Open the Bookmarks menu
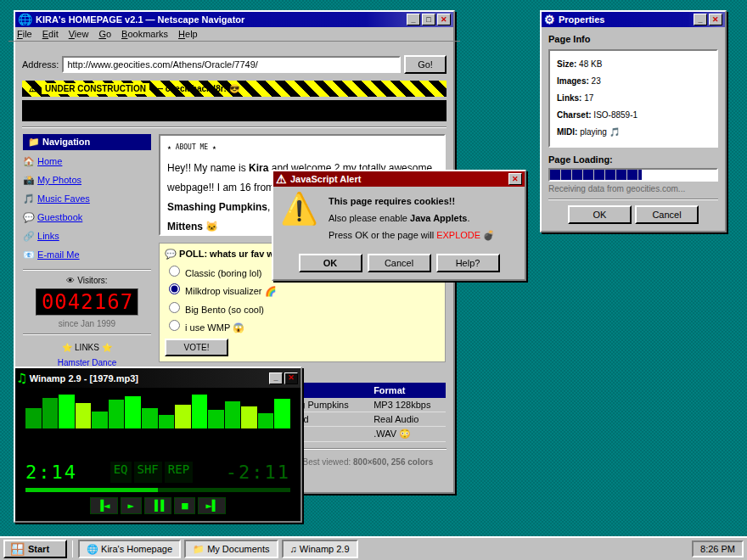The height and width of the screenshot is (560, 747). tap(144, 34)
